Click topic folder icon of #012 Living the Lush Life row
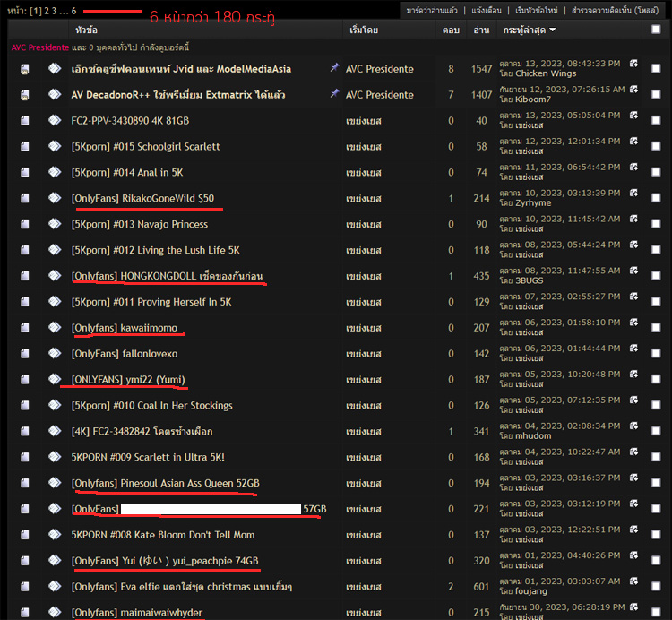The width and height of the screenshot is (672, 620). (x=25, y=250)
